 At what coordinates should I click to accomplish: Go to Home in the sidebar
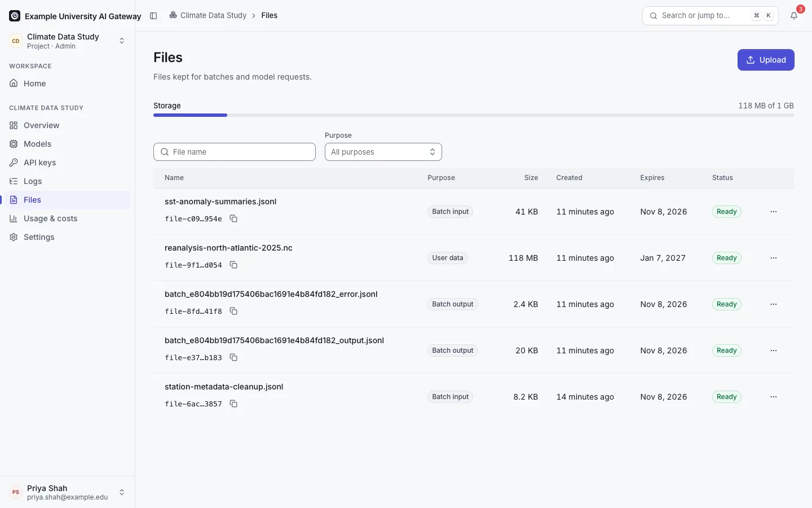(68, 84)
